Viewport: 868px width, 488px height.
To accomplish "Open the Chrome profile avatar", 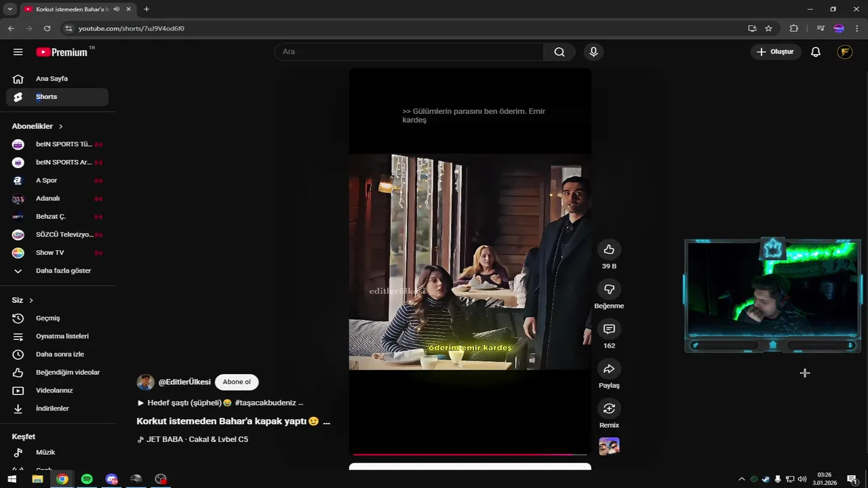I will point(839,28).
